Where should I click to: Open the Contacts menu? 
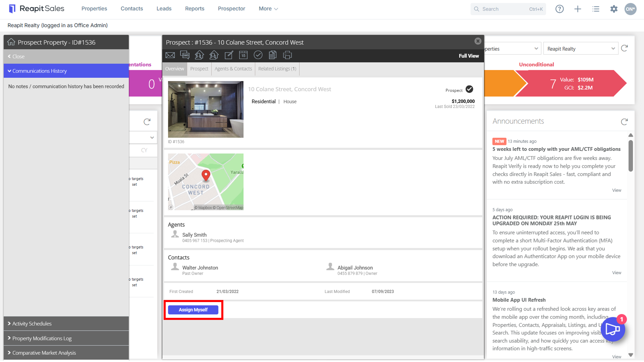click(132, 9)
